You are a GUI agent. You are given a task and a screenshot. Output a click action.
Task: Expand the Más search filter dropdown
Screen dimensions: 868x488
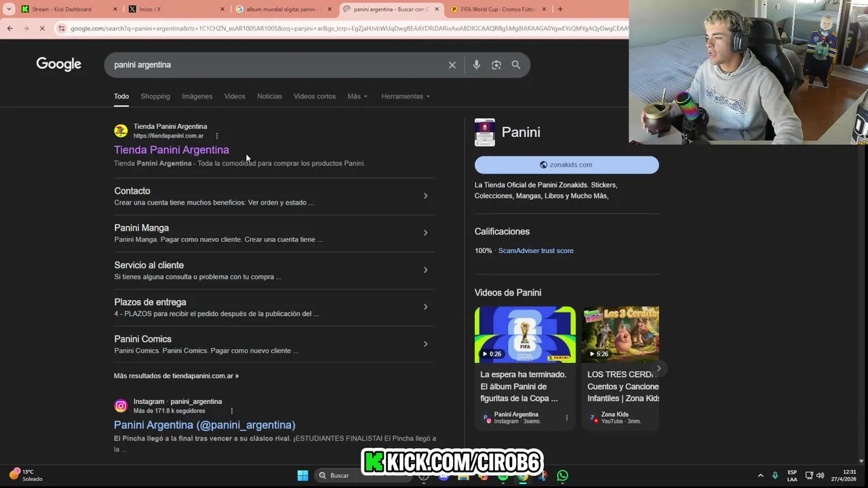[357, 96]
